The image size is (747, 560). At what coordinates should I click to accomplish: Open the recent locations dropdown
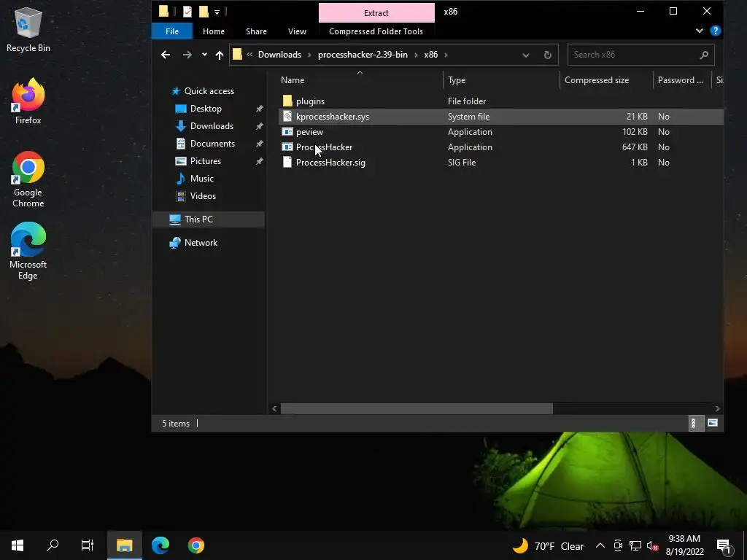(204, 55)
